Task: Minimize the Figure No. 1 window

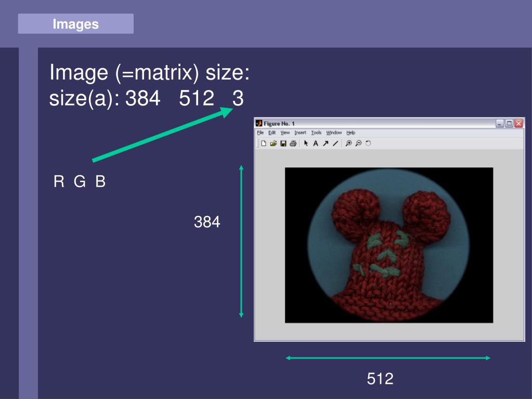Action: pyautogui.click(x=500, y=123)
